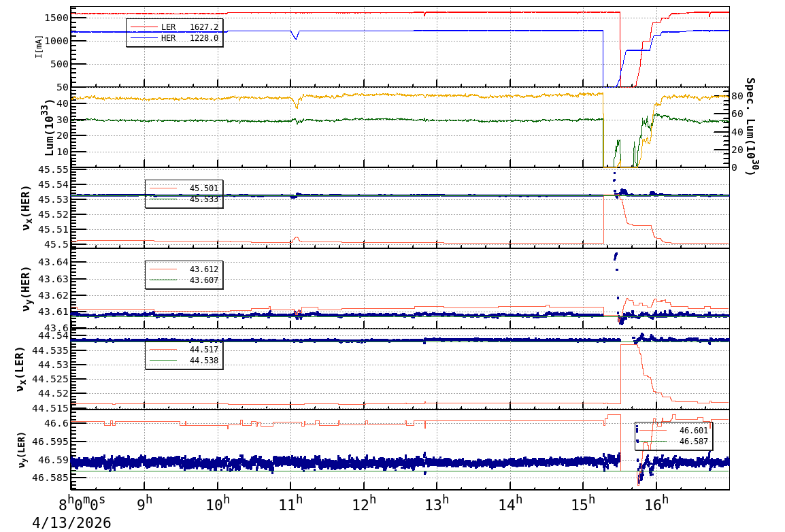Viewport: 785px width, 532px height.
Task: Click the Lum(10^33) left axis title
Action: [49, 127]
